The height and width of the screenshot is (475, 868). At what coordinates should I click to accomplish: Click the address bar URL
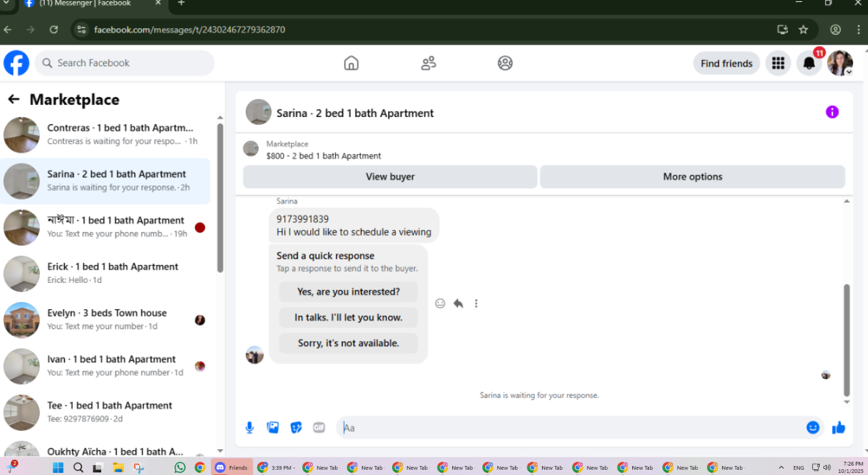(x=190, y=30)
